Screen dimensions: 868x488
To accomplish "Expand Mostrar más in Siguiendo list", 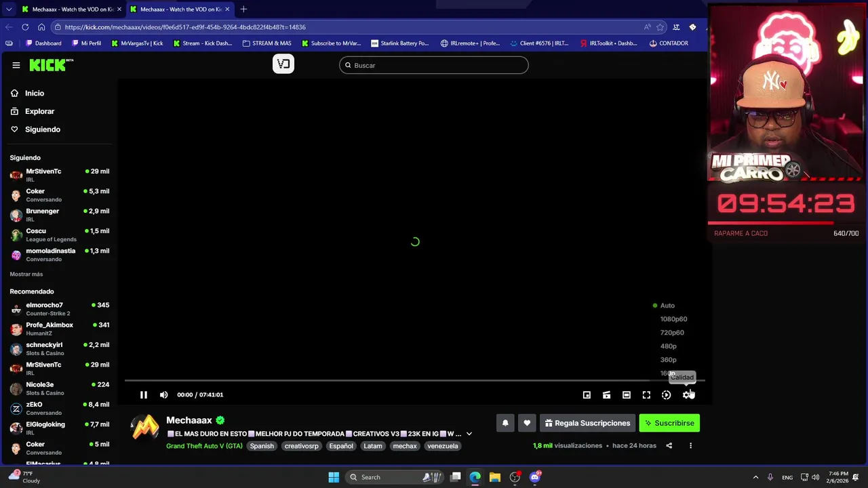I will (26, 274).
